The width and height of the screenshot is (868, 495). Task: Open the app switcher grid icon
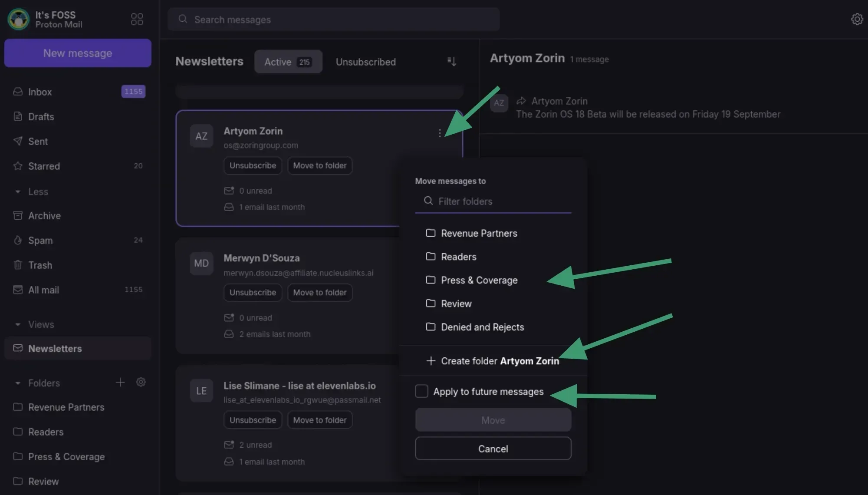(137, 19)
